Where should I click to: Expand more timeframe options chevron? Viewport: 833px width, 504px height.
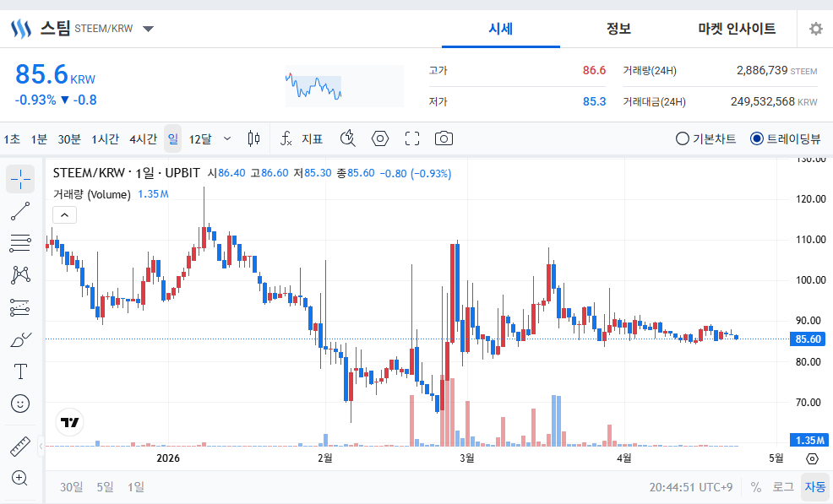coord(227,139)
